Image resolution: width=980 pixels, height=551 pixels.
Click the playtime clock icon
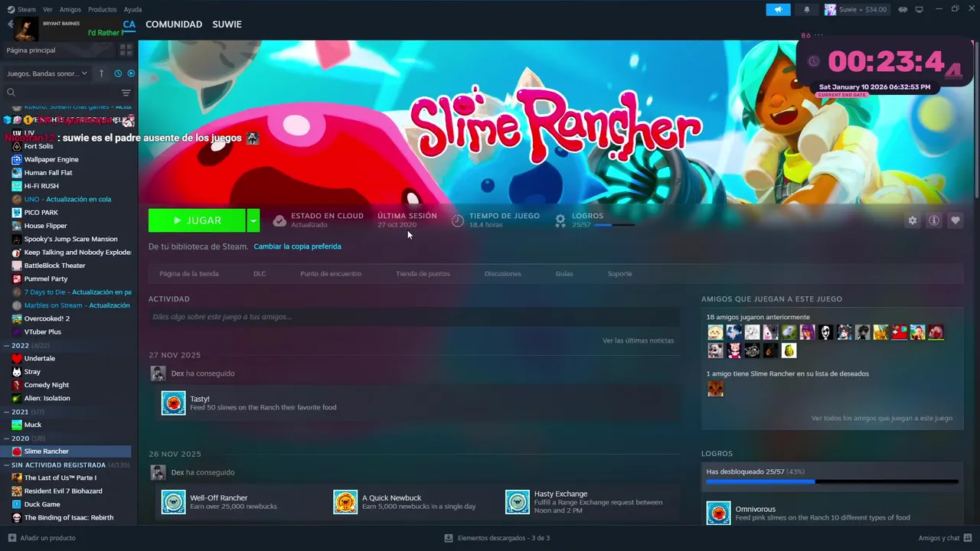[458, 220]
